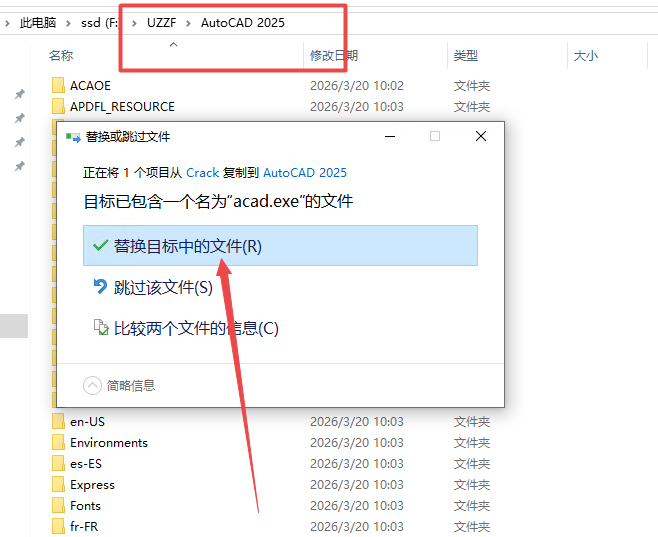Choose 跳过该文件(S) option
The height and width of the screenshot is (537, 658).
pyautogui.click(x=163, y=287)
